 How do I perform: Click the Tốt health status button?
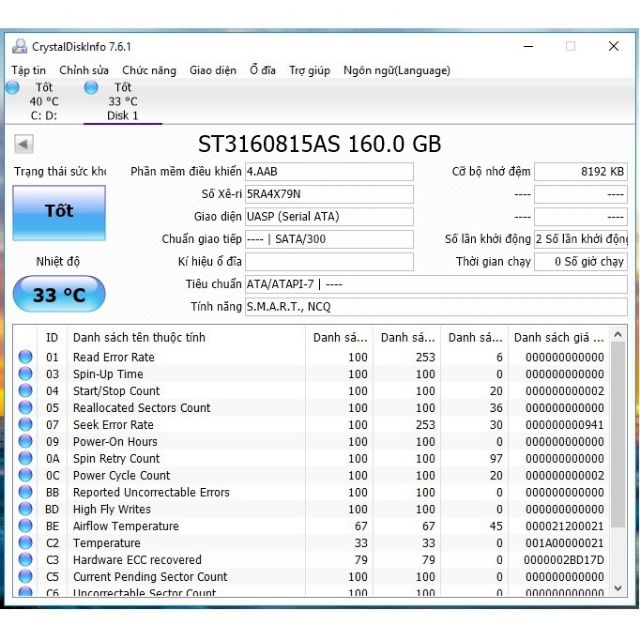point(59,213)
